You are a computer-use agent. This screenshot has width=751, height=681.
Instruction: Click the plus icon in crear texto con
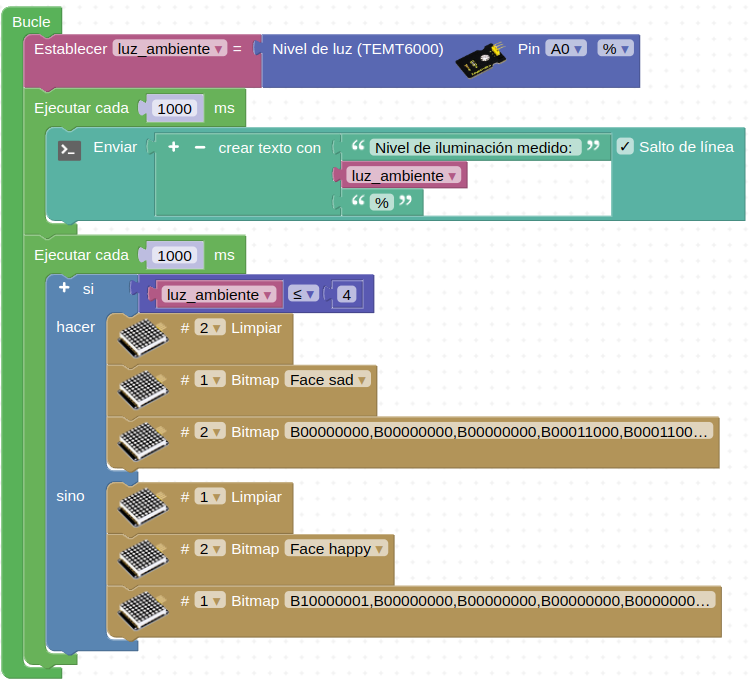pyautogui.click(x=173, y=147)
